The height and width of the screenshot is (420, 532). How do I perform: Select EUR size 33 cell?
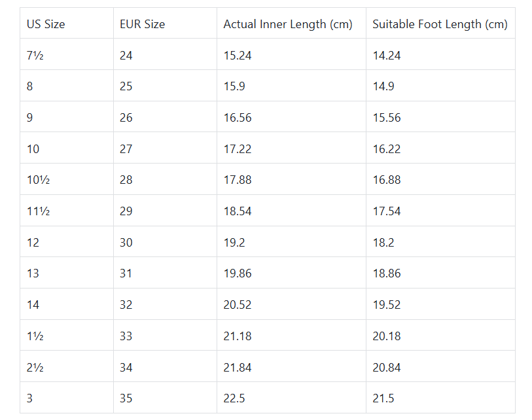pos(126,336)
